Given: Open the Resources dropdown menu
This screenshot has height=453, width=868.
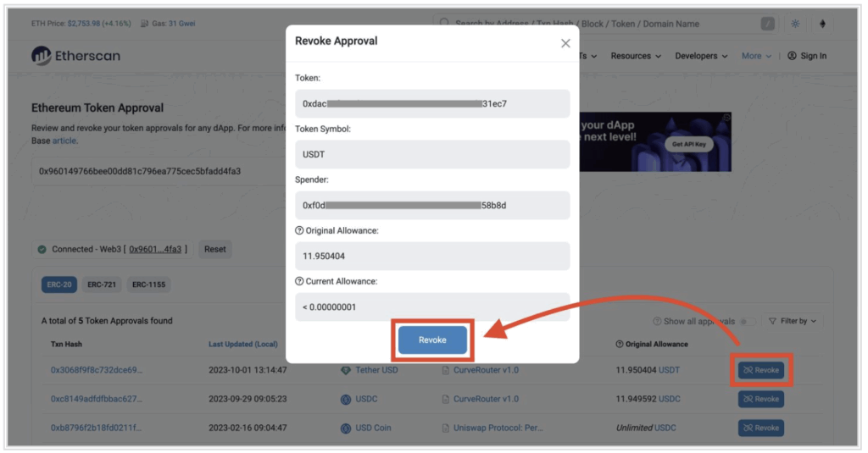Looking at the screenshot, I should [x=636, y=56].
